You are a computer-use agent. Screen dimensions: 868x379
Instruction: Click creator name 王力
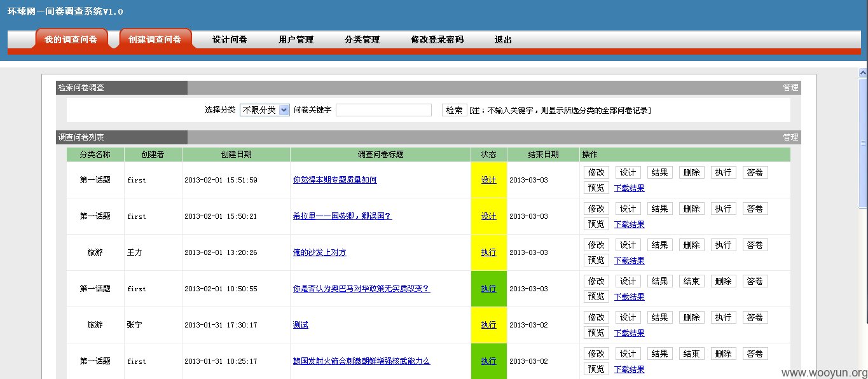pyautogui.click(x=134, y=252)
